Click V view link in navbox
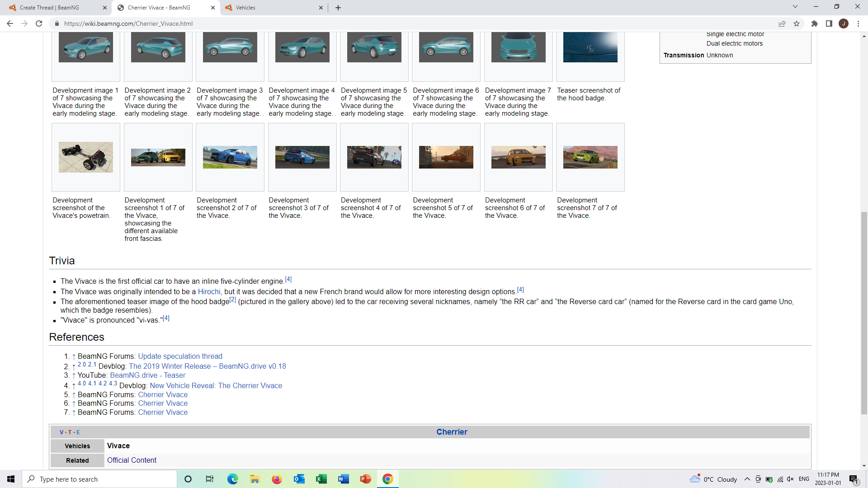The image size is (868, 488). [61, 432]
